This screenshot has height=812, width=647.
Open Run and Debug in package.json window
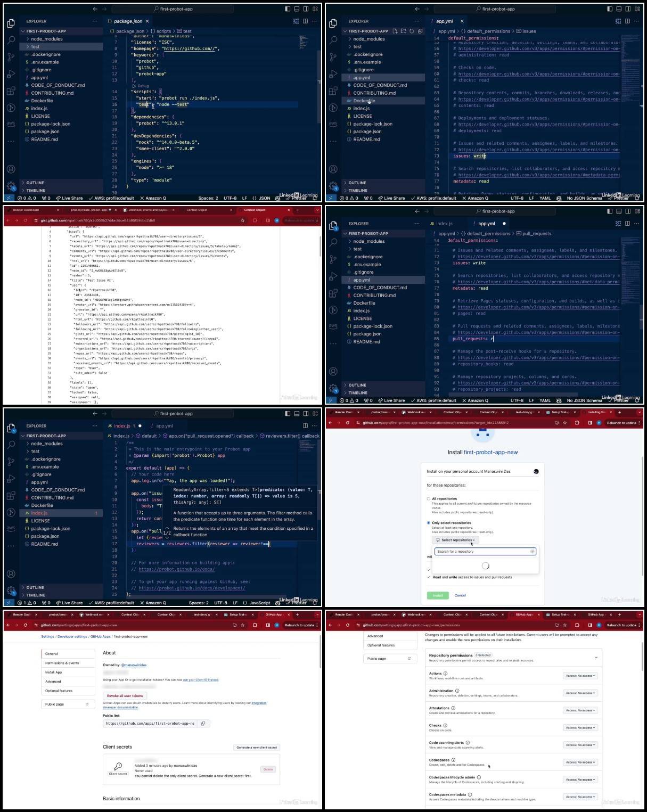pyautogui.click(x=11, y=74)
